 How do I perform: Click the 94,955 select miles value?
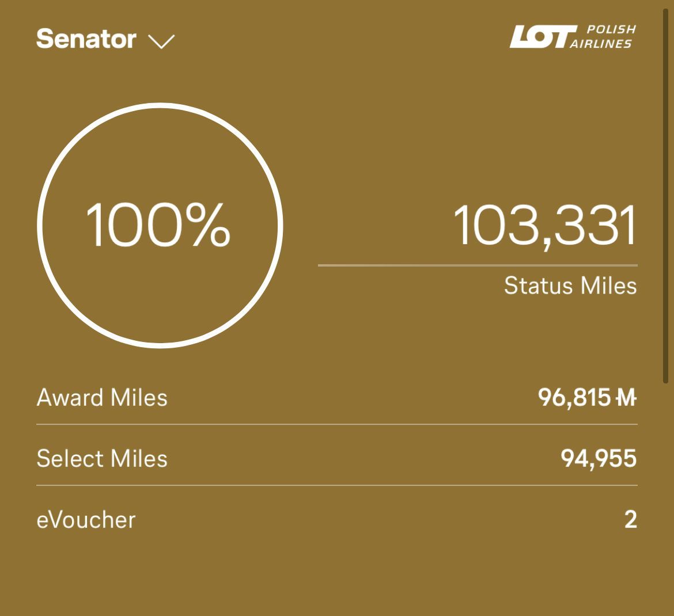(599, 458)
